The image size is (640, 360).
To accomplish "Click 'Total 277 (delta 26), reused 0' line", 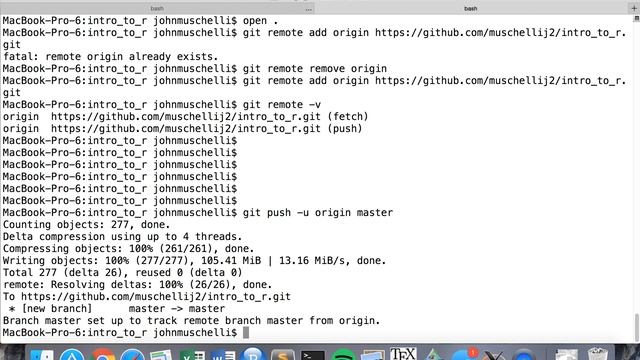I will (122, 273).
